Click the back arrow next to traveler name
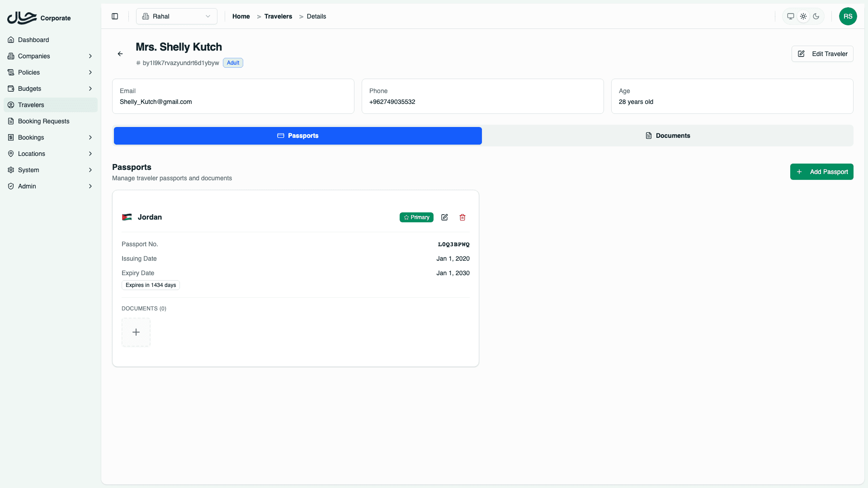The height and width of the screenshot is (488, 868). [x=120, y=54]
